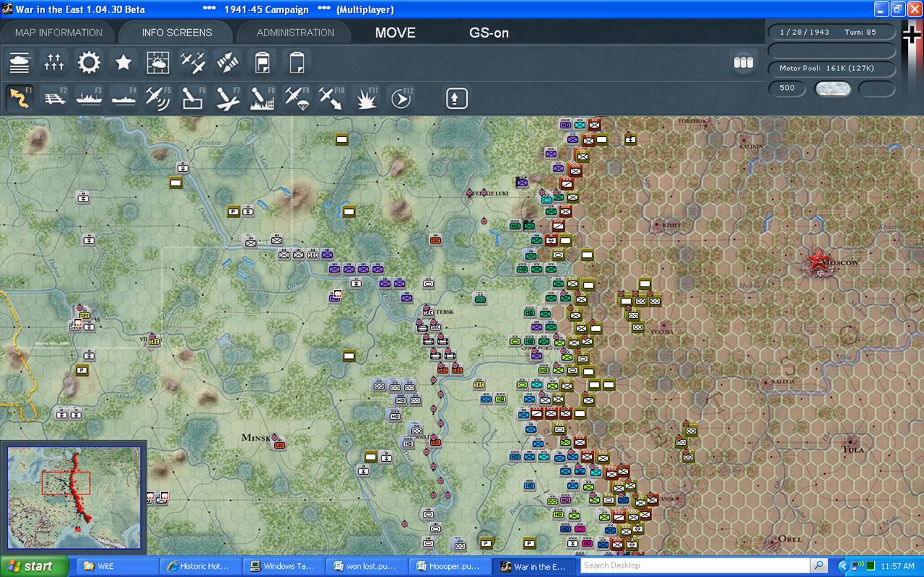Click the Search Desktop input field
924x577 pixels.
pyautogui.click(x=695, y=565)
